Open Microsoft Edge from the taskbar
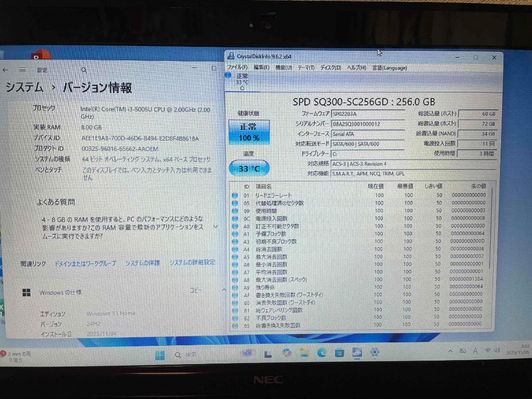This screenshot has width=532, height=399. tap(321, 352)
